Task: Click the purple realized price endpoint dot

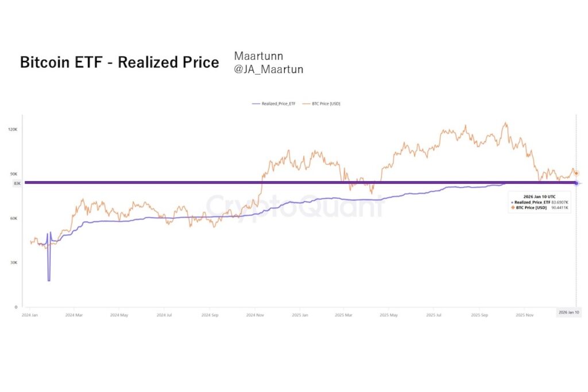Action: pos(576,183)
